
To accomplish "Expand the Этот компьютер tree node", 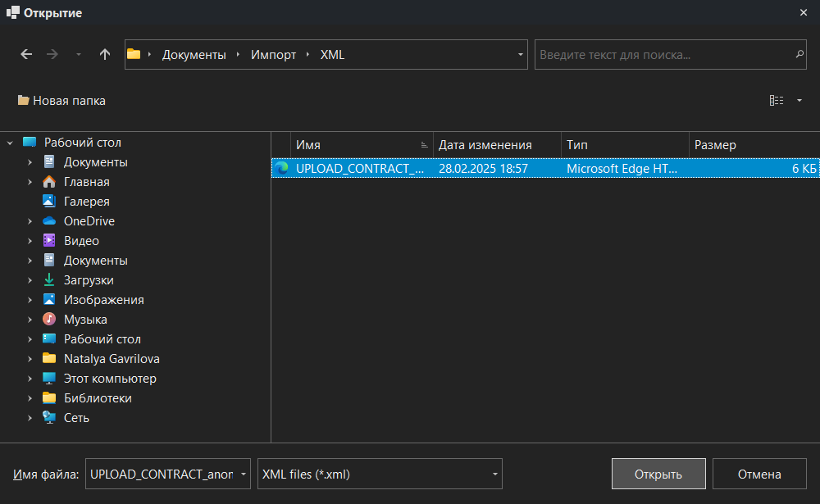I will (30, 379).
